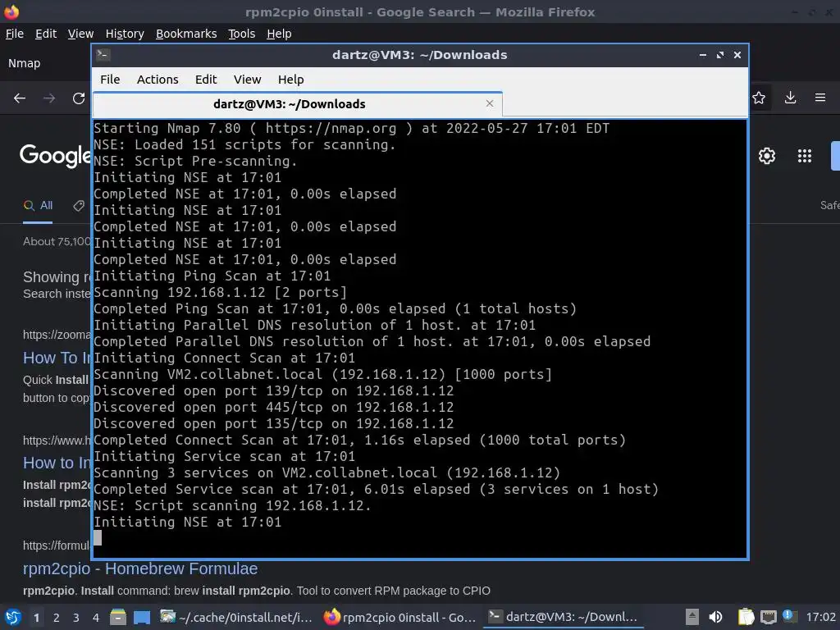This screenshot has width=840, height=630.
Task: Click the 'Scanning 3 services on VM2.collabnet.local' line
Action: point(326,472)
